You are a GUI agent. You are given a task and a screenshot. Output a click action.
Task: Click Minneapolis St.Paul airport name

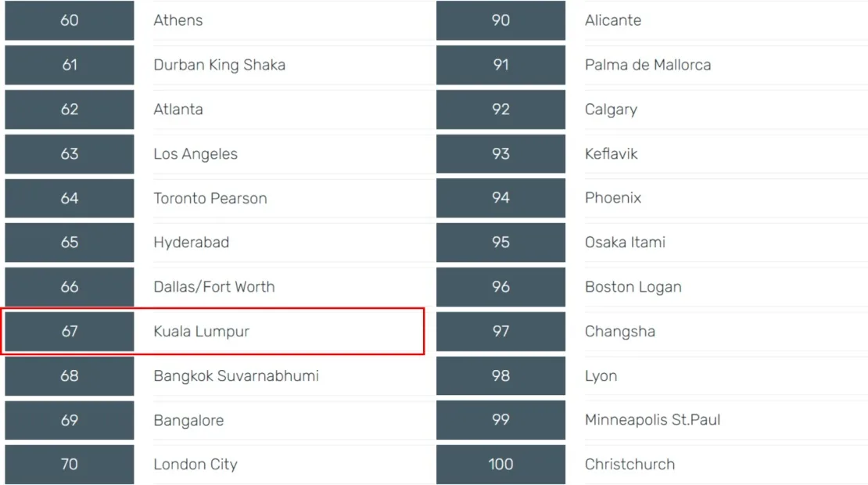click(x=653, y=421)
